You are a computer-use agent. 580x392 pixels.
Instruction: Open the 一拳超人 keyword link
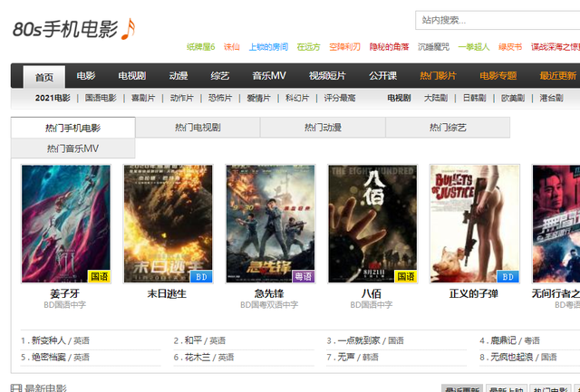[474, 47]
